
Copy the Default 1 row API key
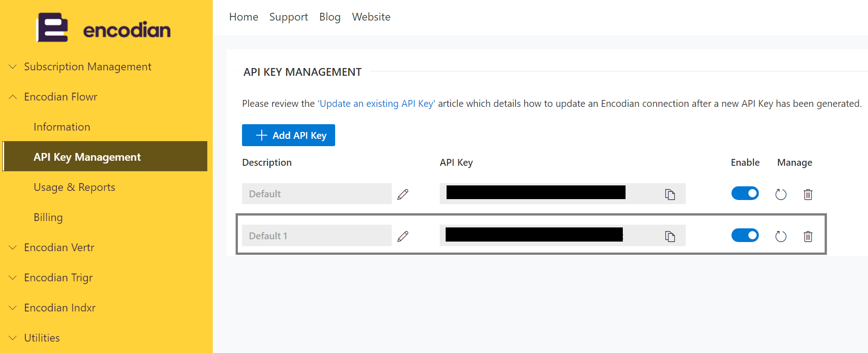pyautogui.click(x=670, y=237)
